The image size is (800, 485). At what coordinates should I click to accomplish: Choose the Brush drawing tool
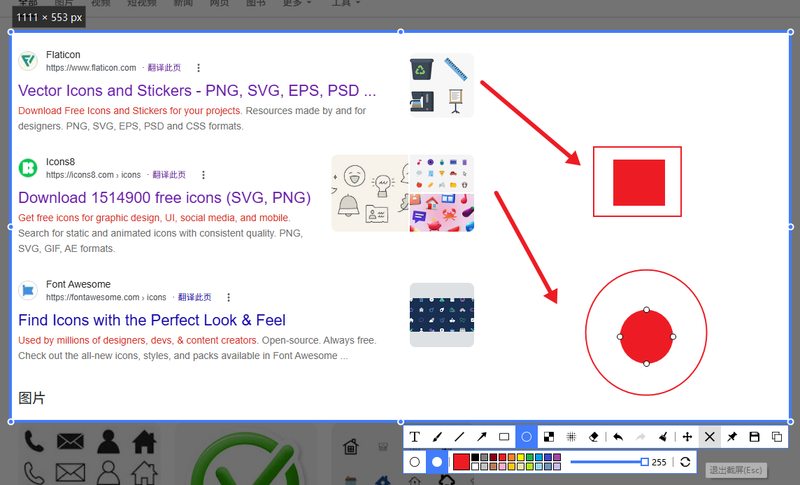(437, 437)
